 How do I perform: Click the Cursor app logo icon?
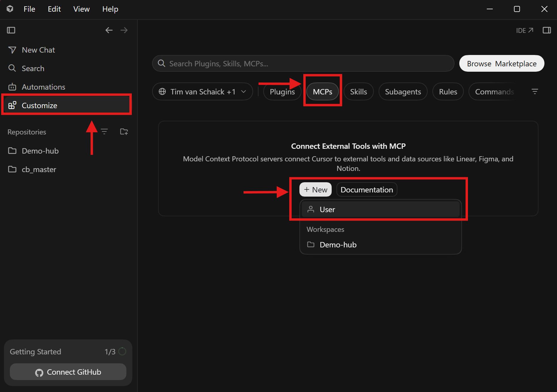(10, 9)
